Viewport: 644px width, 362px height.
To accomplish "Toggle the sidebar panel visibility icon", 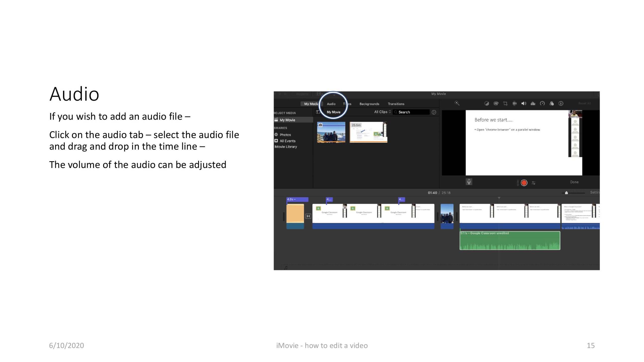I will click(318, 112).
